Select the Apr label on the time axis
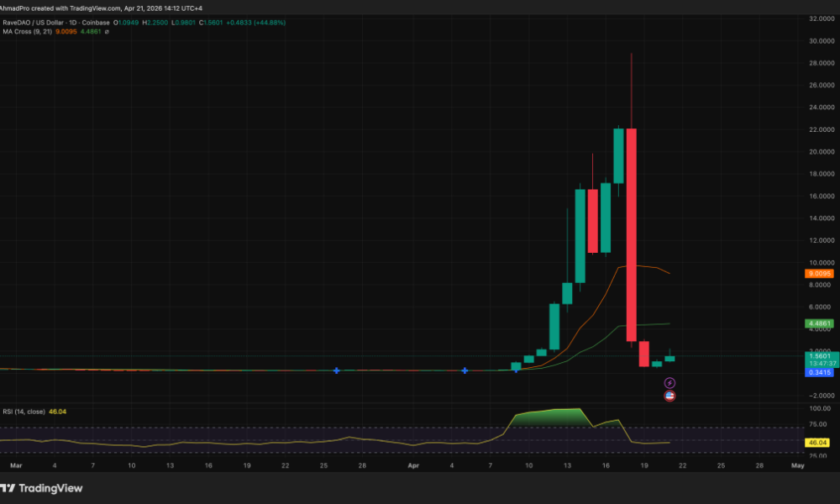840x504 pixels. (x=412, y=465)
